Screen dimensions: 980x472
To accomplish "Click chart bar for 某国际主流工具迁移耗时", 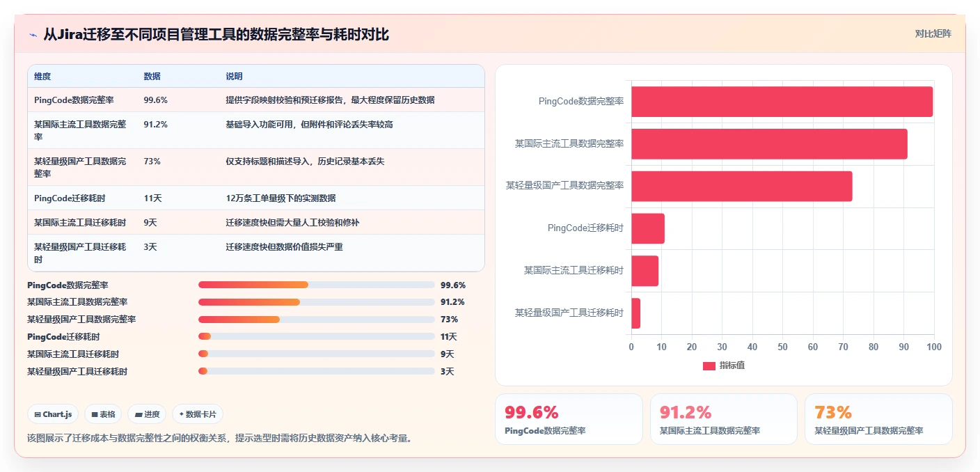I will [645, 271].
